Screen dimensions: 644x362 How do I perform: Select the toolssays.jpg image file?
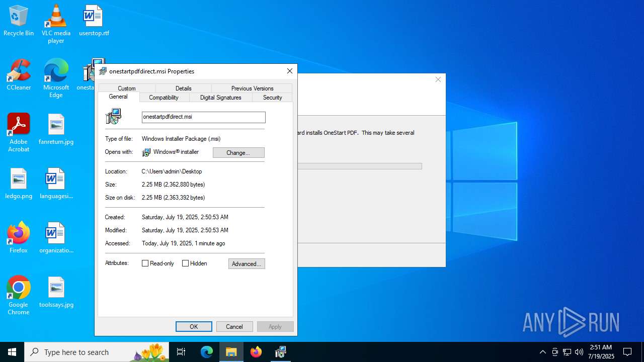click(56, 292)
